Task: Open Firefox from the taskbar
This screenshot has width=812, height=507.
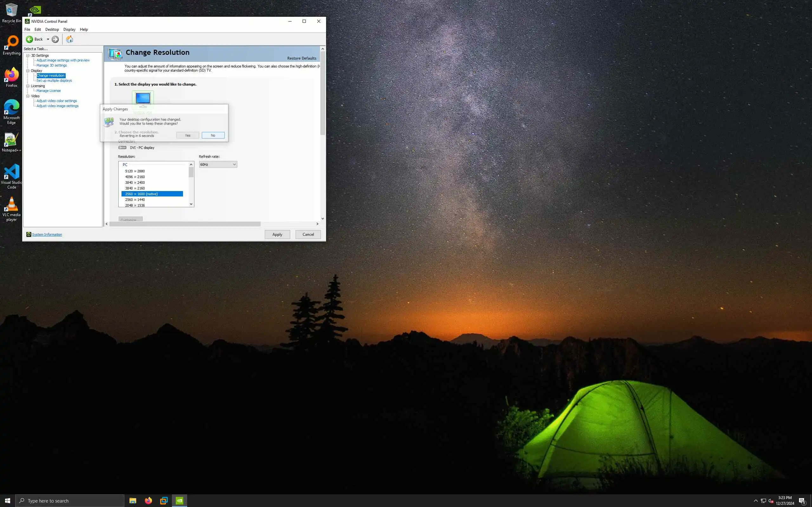Action: (148, 501)
